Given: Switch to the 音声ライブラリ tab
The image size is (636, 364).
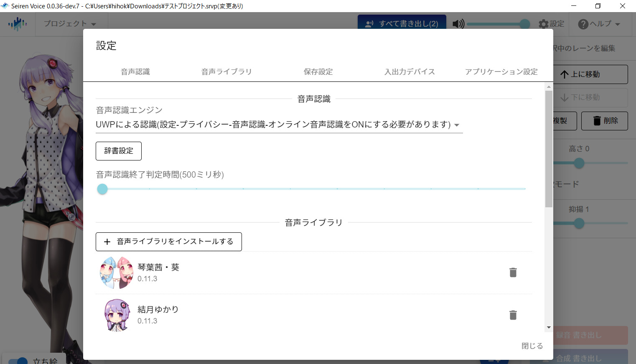Looking at the screenshot, I should click(x=226, y=72).
